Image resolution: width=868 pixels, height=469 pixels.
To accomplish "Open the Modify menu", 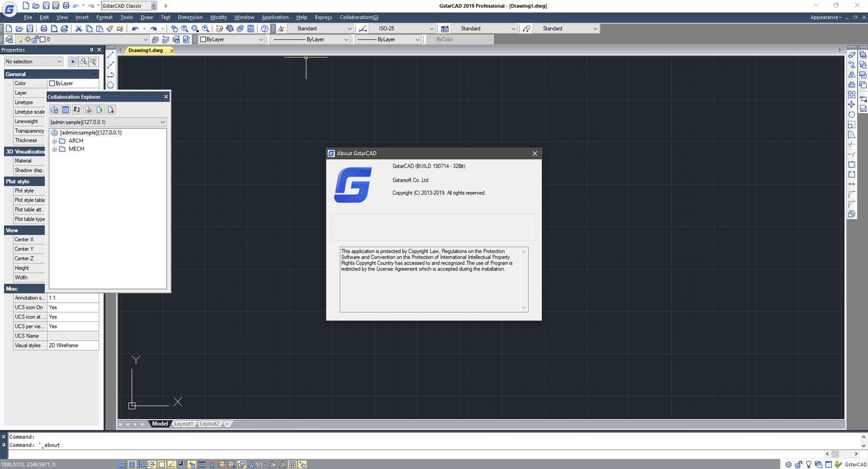I will (x=218, y=17).
